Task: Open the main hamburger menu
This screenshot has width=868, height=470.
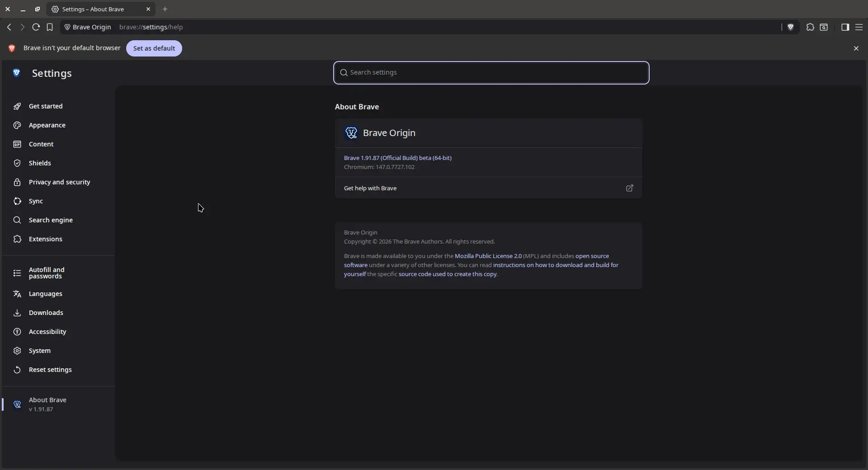Action: (859, 27)
